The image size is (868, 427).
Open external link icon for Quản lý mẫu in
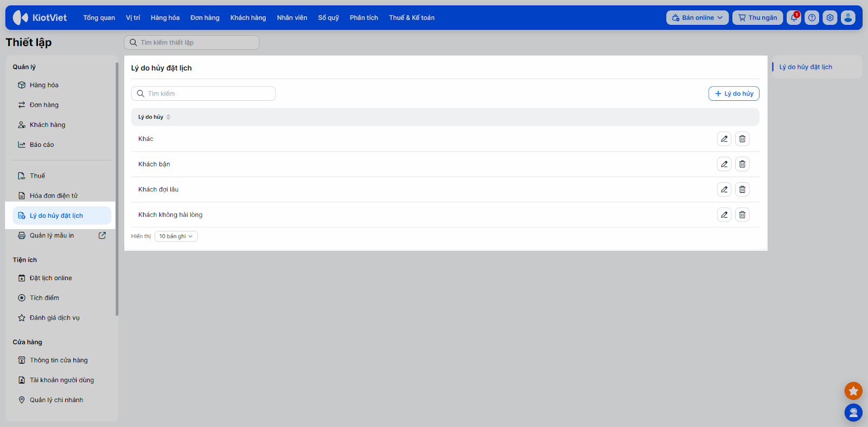(102, 236)
